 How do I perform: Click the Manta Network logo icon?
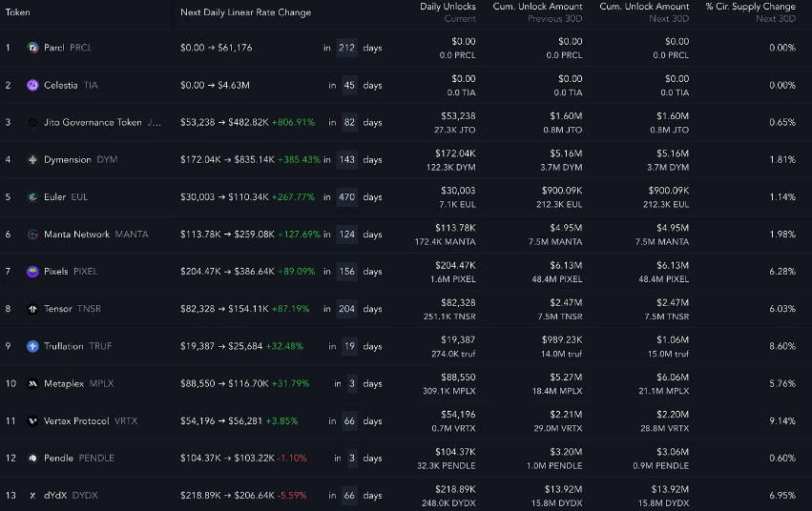[32, 235]
